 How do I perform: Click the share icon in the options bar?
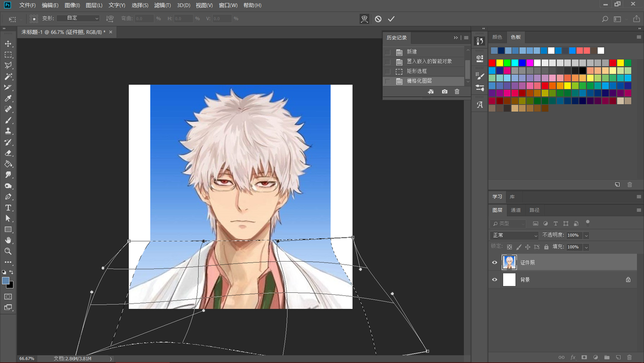click(636, 19)
